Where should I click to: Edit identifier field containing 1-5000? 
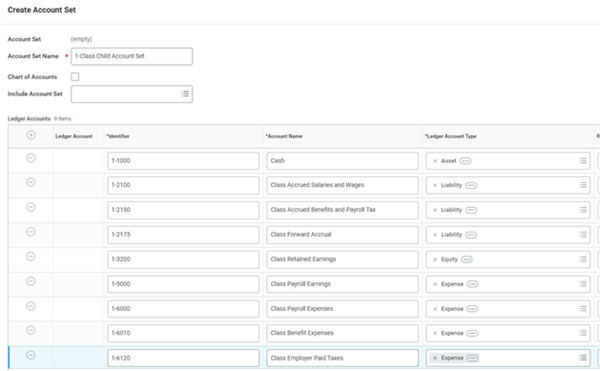tap(183, 284)
